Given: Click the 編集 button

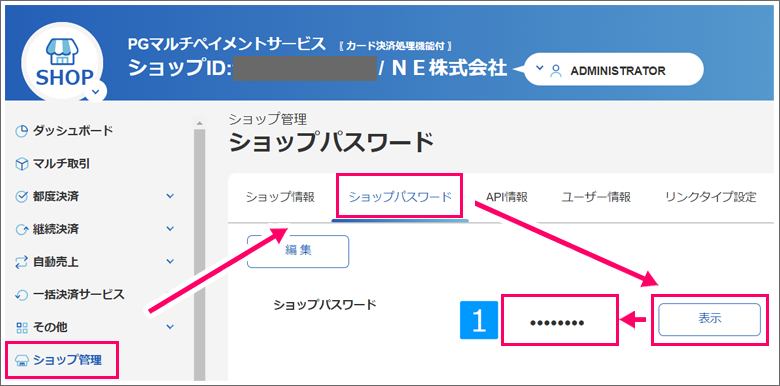Looking at the screenshot, I should 298,251.
